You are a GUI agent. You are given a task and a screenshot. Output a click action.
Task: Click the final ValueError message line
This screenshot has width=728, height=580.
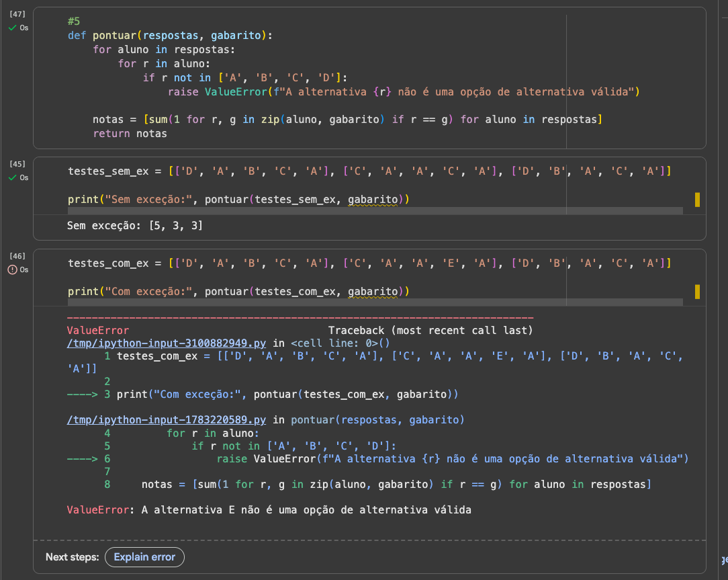(269, 509)
